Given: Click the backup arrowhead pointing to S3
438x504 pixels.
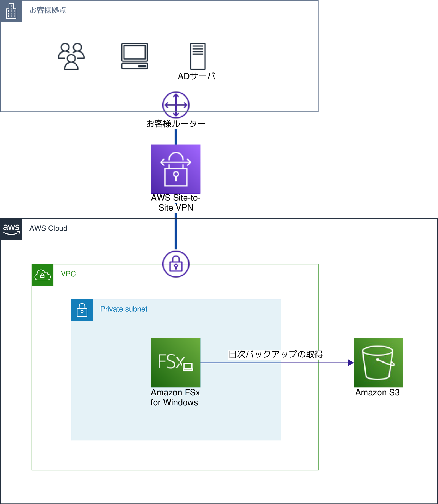Looking at the screenshot, I should coord(351,363).
